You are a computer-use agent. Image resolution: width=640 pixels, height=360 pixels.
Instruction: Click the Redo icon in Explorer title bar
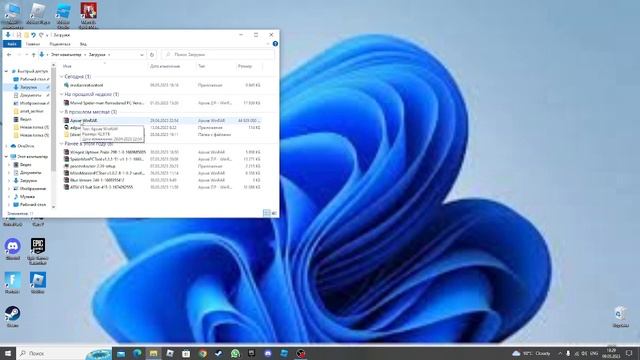coord(41,35)
